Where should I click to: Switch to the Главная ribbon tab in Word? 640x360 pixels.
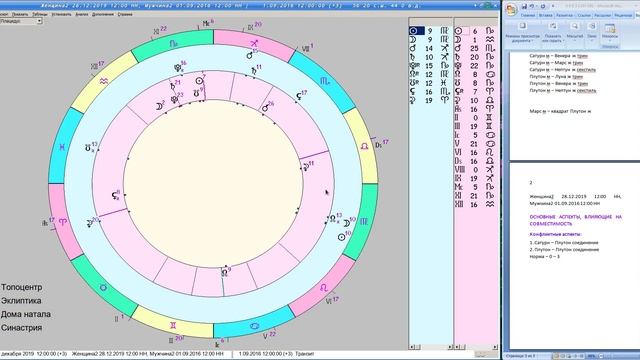point(528,16)
